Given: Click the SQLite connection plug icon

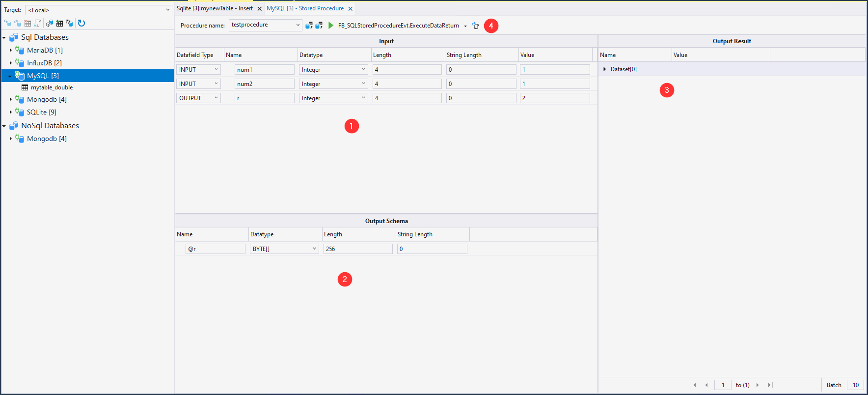Looking at the screenshot, I should pos(20,112).
